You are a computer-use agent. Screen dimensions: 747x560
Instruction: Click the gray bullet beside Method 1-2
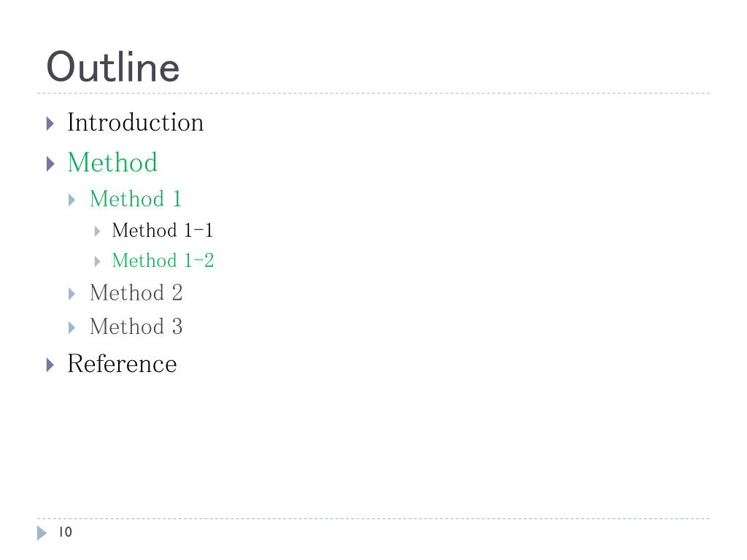pos(97,262)
